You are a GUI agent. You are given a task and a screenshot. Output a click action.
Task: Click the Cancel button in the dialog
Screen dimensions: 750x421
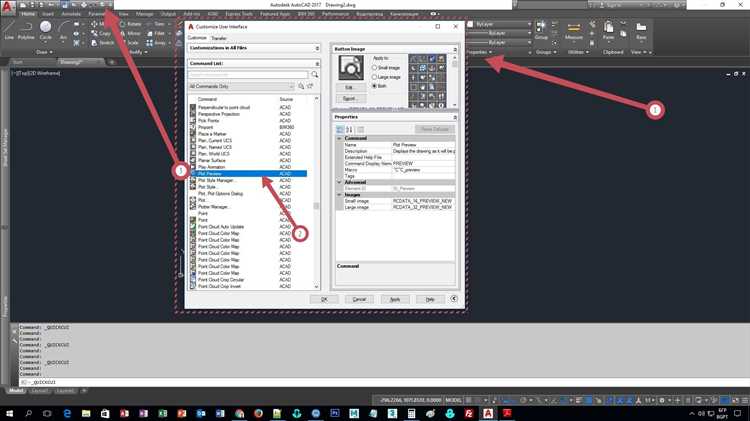tap(359, 299)
